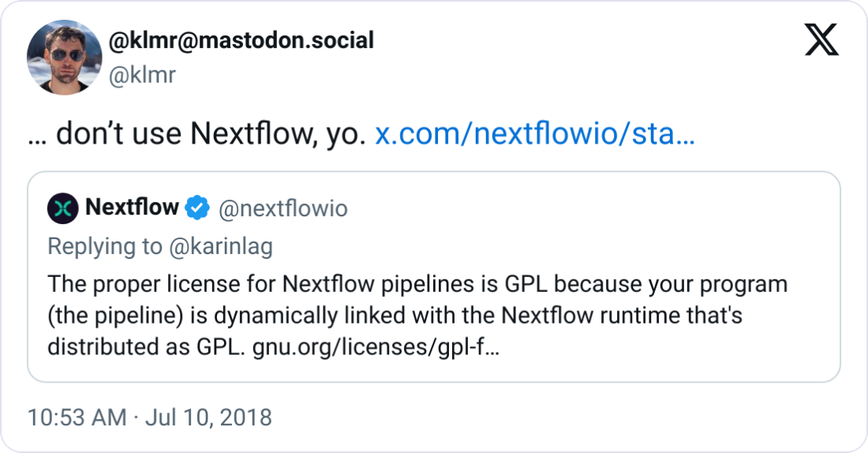The image size is (868, 453).
Task: Click the X logo icon
Action: click(x=821, y=41)
